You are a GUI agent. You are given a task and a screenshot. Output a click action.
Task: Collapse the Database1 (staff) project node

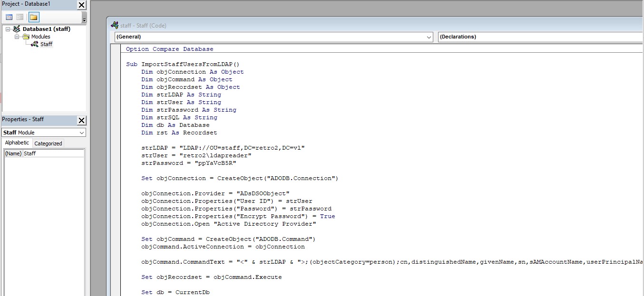[8, 29]
